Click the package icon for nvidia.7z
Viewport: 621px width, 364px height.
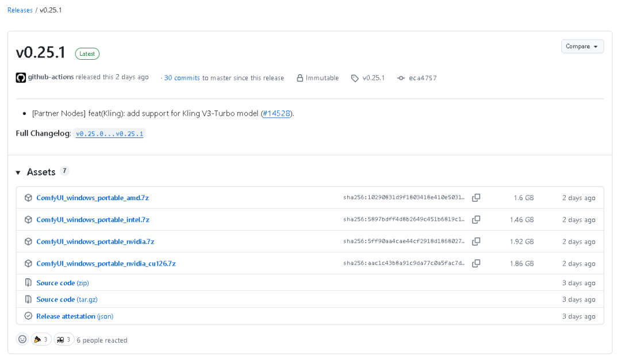point(28,241)
